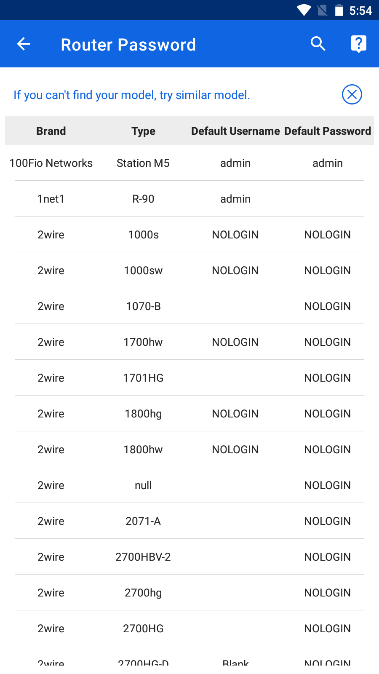
Task: Tap the back arrow icon
Action: (x=24, y=44)
